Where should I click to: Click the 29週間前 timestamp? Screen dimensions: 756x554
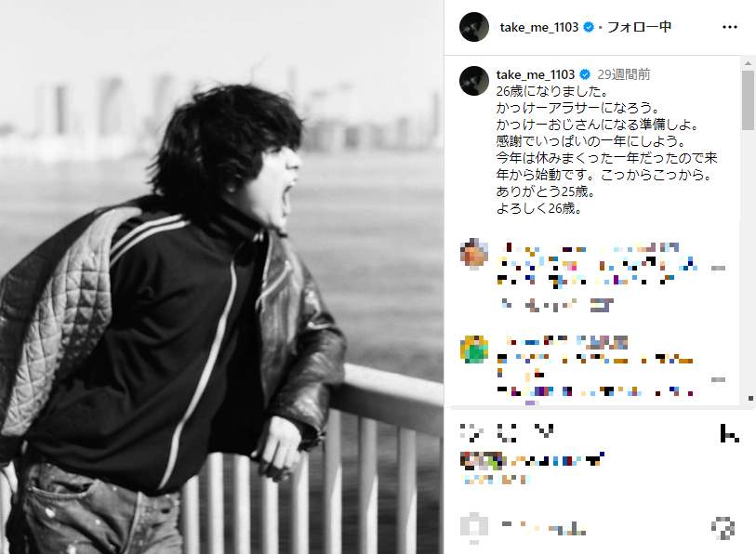click(x=624, y=74)
